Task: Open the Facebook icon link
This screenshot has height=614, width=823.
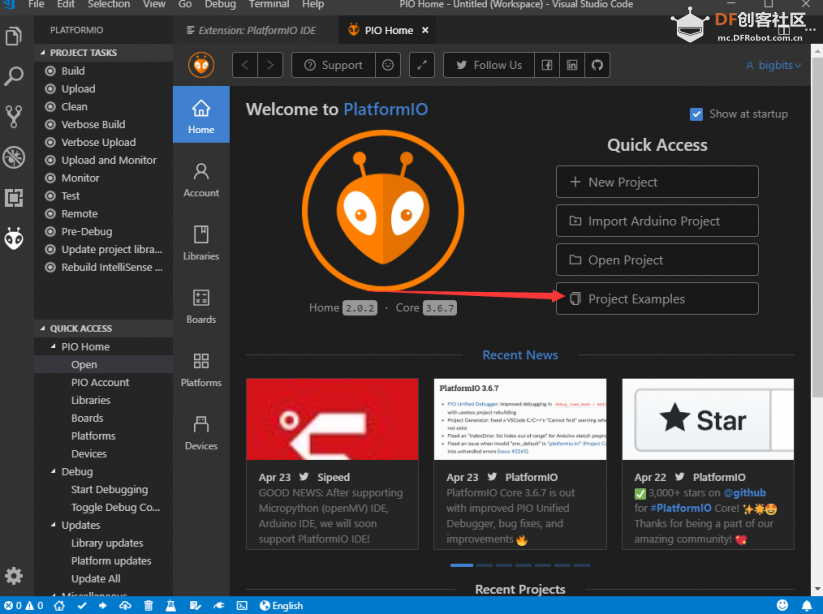Action: point(547,65)
